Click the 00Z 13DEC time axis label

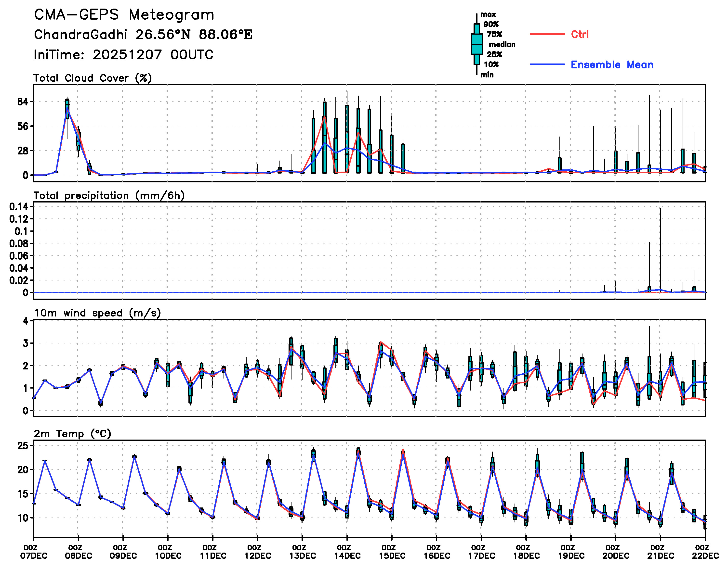tap(302, 552)
